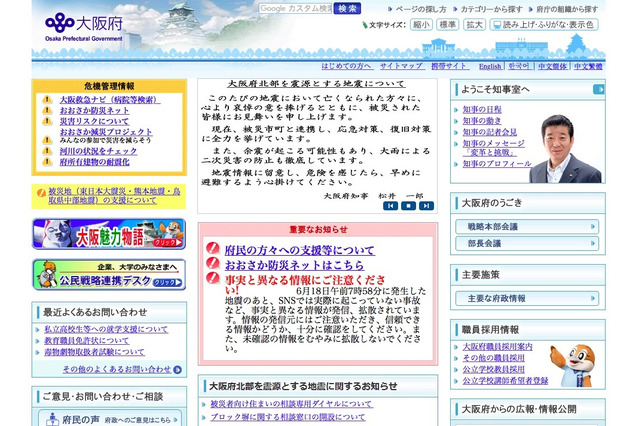Set text size to 拡大

tap(474, 25)
